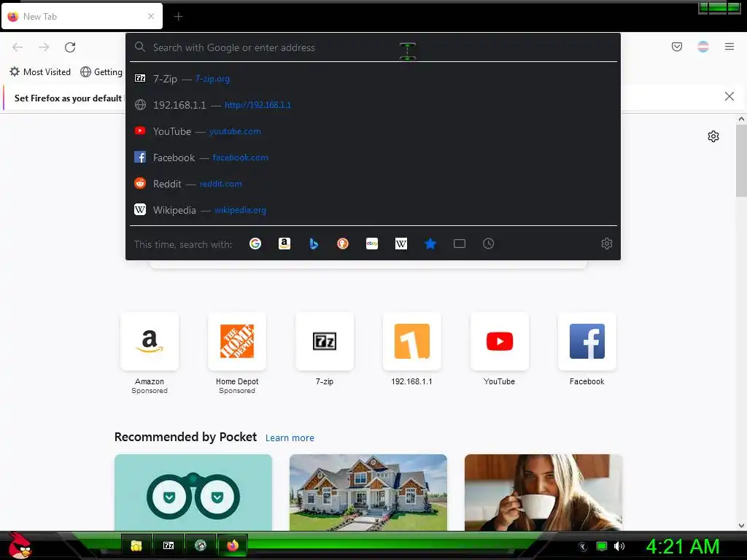Search open tabs using the tab icon
This screenshot has height=560, width=747.
tap(460, 244)
